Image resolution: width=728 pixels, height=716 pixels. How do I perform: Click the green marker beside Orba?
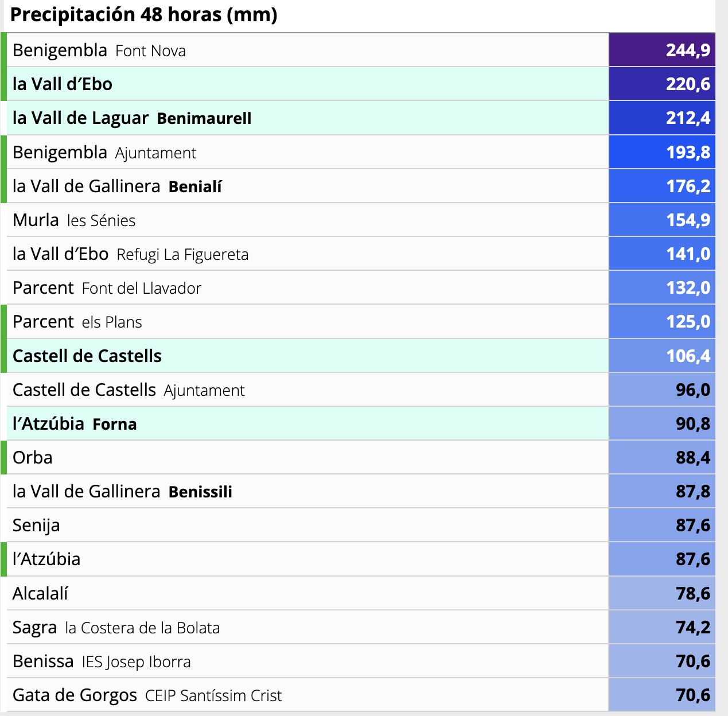pos(3,458)
